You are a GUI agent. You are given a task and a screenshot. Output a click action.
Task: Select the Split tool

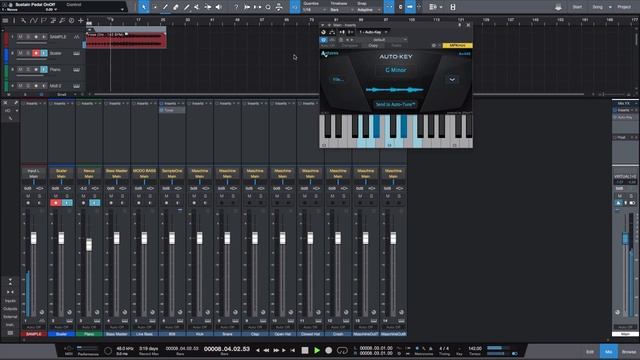(x=165, y=7)
